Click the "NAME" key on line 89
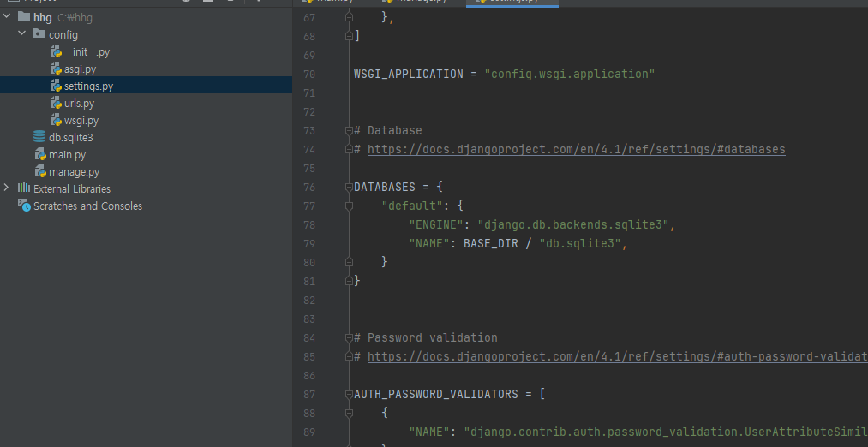 [429, 432]
